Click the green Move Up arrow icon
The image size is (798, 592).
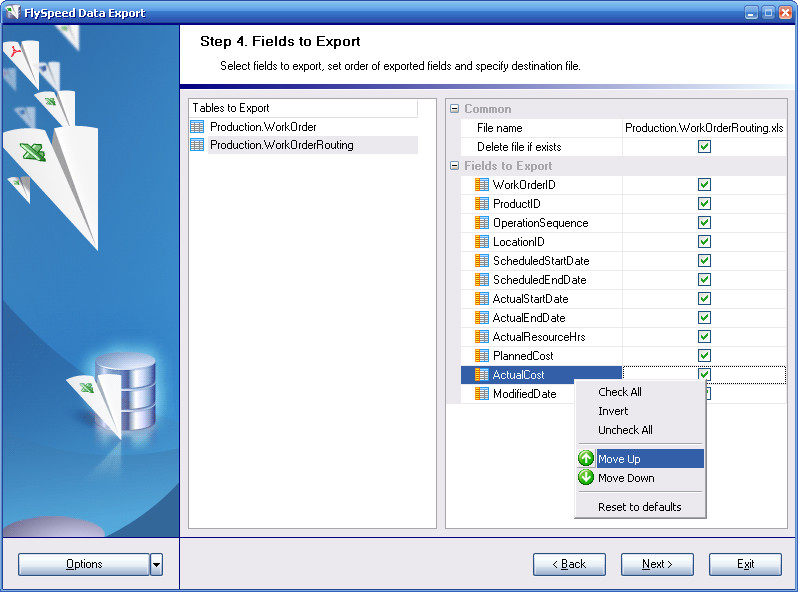[x=586, y=458]
